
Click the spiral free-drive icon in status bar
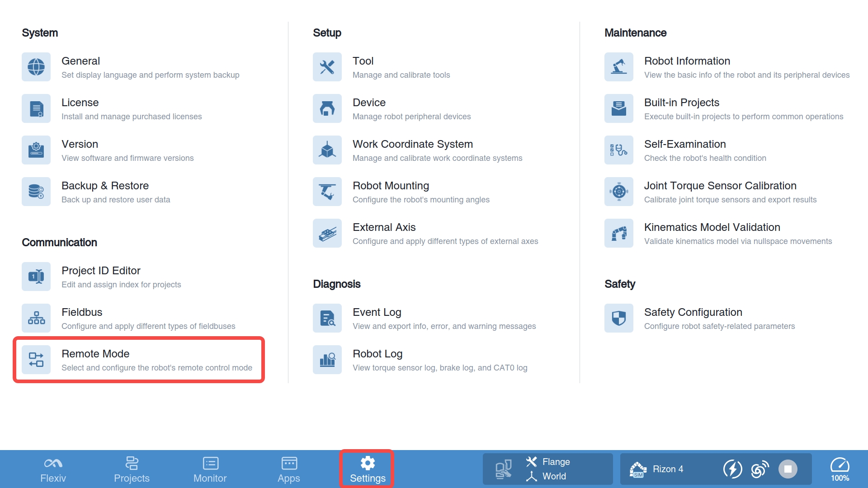[x=760, y=469]
